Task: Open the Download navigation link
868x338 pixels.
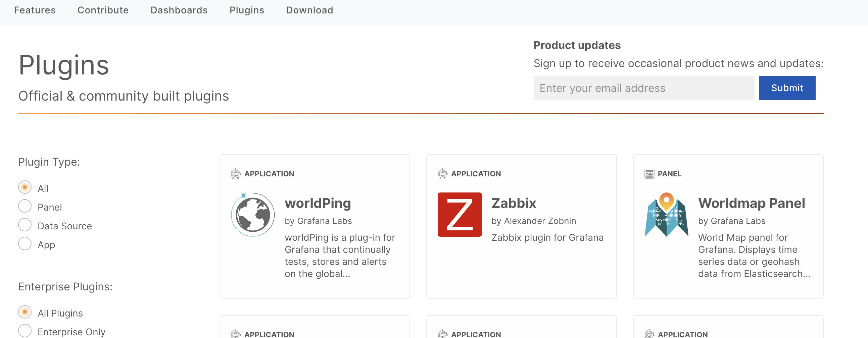Action: [x=309, y=10]
